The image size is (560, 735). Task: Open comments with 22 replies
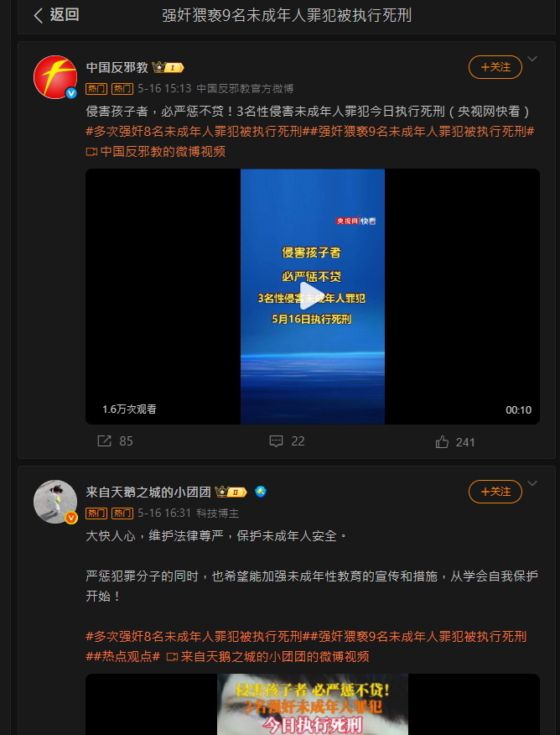[287, 441]
